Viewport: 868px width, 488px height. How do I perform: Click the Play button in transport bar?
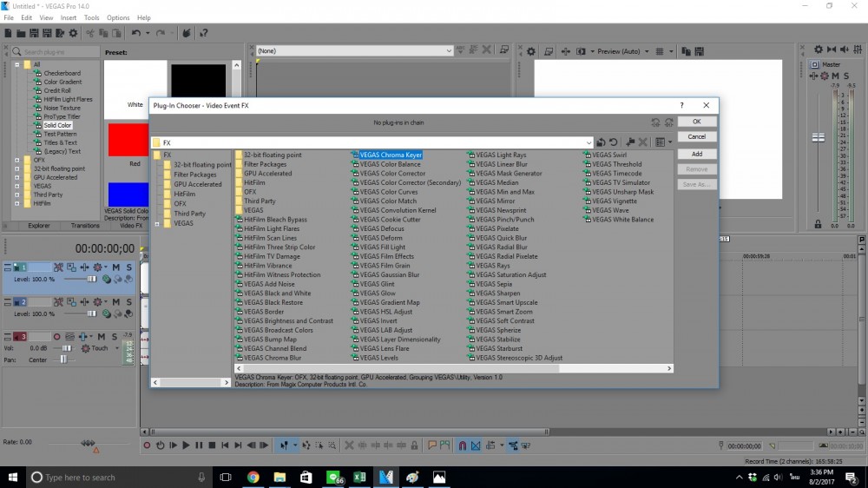tap(186, 445)
